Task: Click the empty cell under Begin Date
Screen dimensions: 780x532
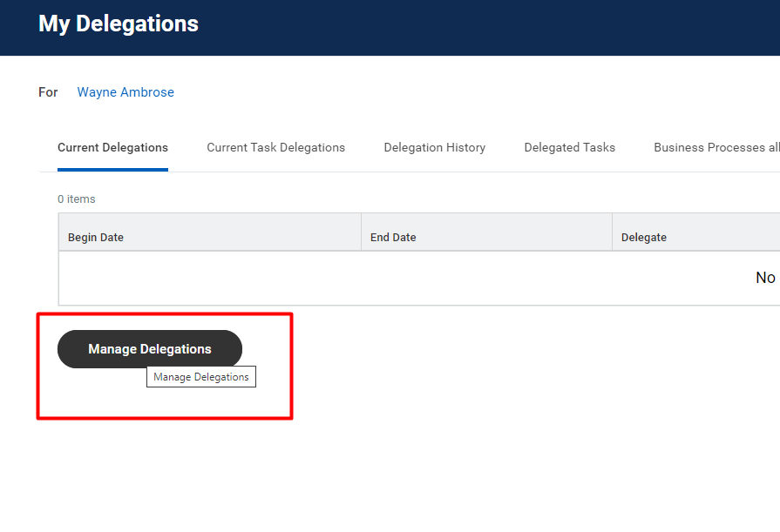Action: click(x=210, y=278)
